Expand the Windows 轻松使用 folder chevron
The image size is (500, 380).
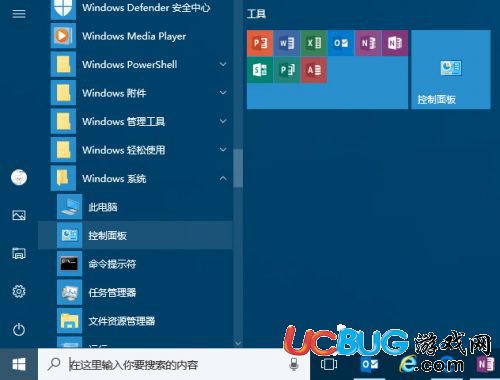click(223, 150)
